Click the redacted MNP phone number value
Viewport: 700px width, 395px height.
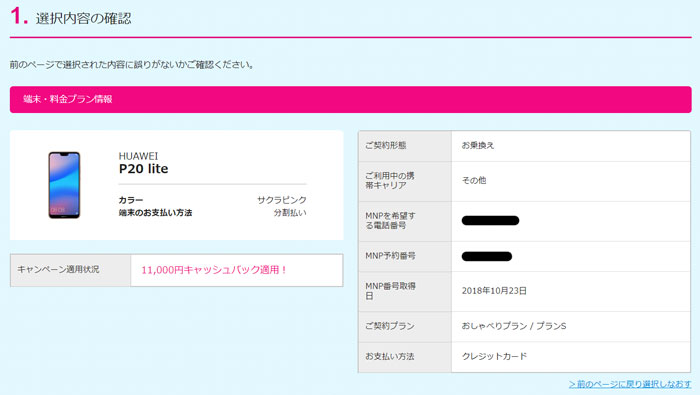pyautogui.click(x=490, y=220)
